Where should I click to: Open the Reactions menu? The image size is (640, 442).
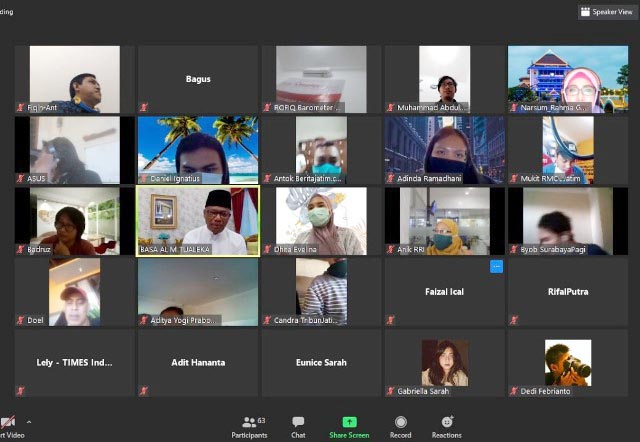pyautogui.click(x=447, y=424)
